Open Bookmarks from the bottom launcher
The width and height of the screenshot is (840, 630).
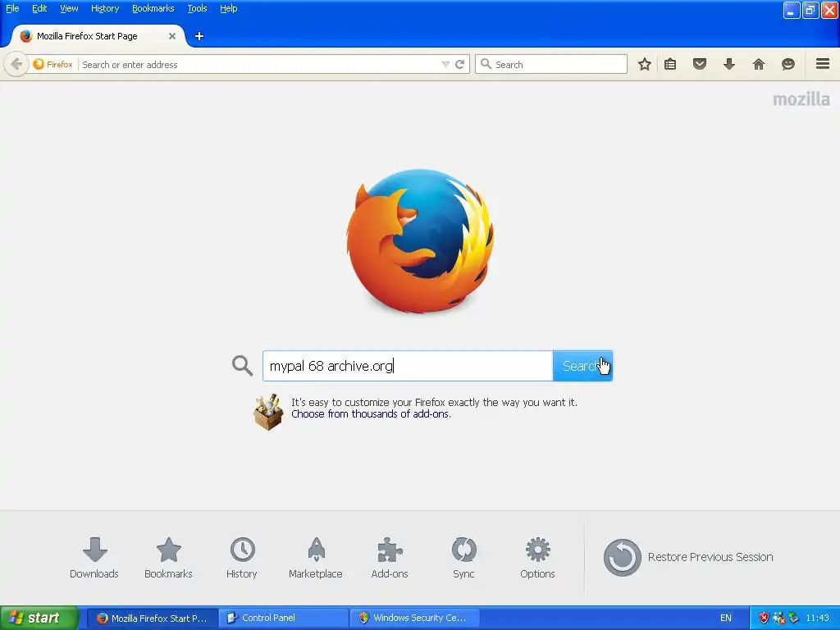(168, 558)
